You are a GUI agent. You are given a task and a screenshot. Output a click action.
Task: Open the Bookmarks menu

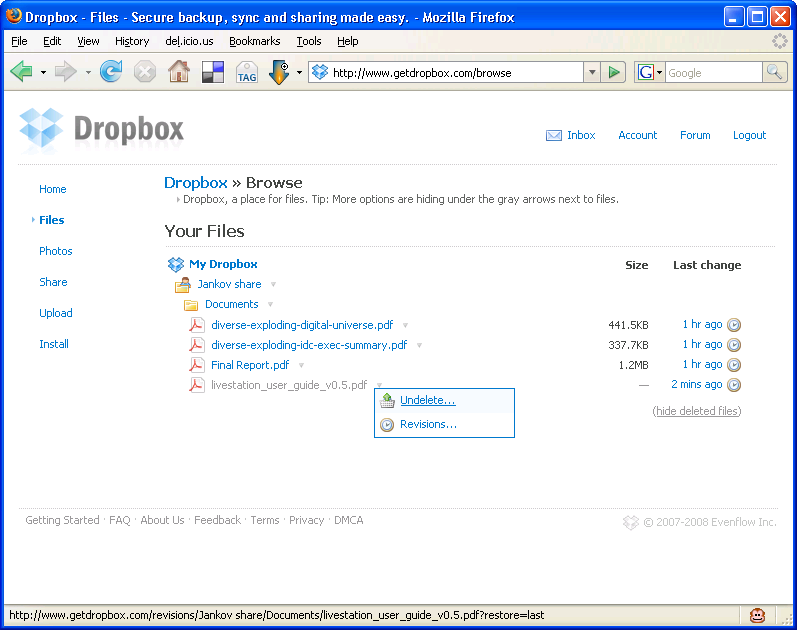(x=255, y=41)
